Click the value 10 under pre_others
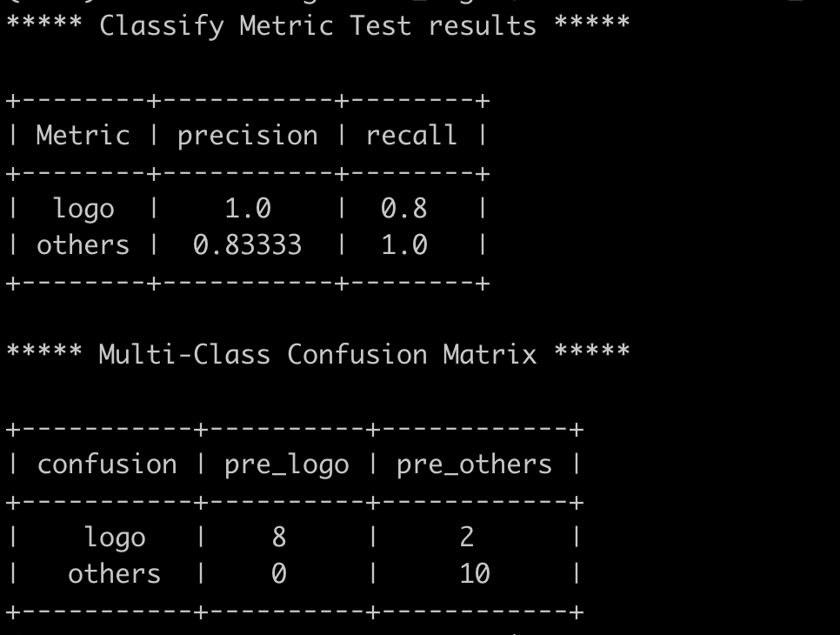This screenshot has height=635, width=840. 475,574
